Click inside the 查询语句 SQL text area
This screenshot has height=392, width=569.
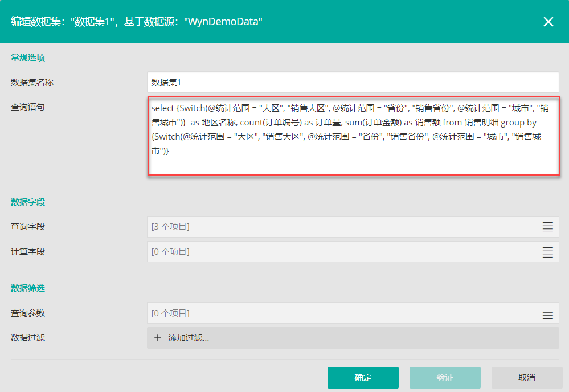tap(354, 136)
